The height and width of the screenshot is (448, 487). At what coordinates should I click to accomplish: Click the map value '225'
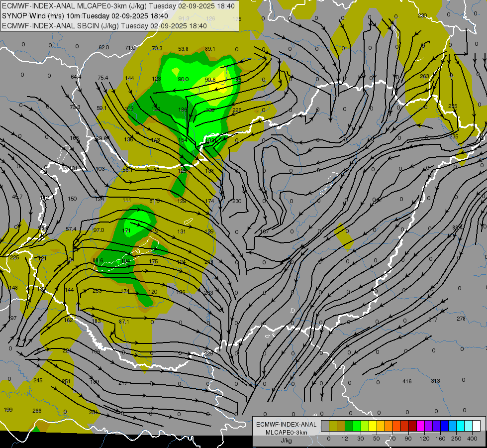pyautogui.click(x=14, y=257)
